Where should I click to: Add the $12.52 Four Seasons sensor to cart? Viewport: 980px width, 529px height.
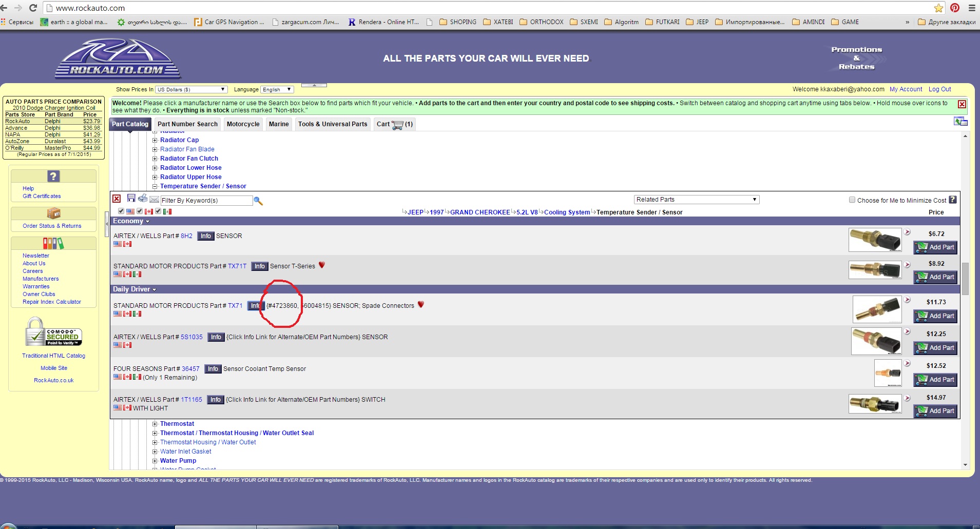point(935,380)
